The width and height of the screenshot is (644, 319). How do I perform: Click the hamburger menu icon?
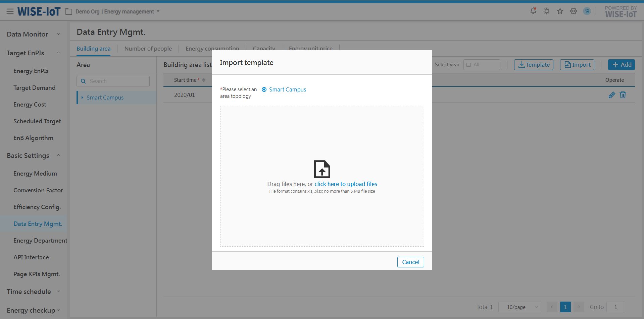click(10, 12)
